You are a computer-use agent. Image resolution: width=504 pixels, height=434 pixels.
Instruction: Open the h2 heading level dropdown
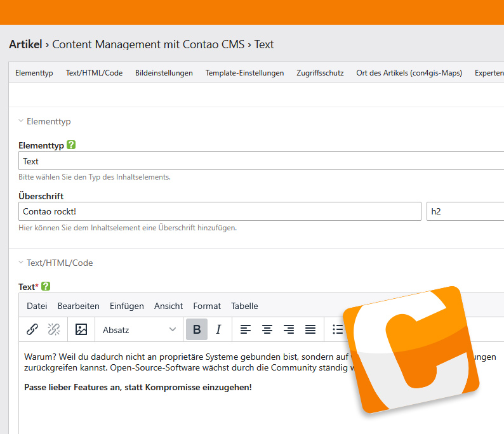point(465,211)
